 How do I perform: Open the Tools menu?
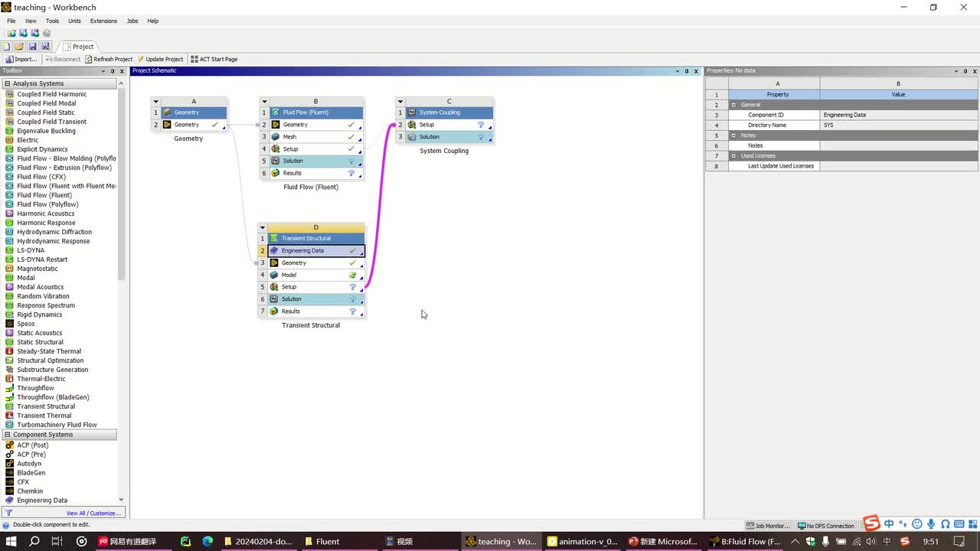(52, 21)
